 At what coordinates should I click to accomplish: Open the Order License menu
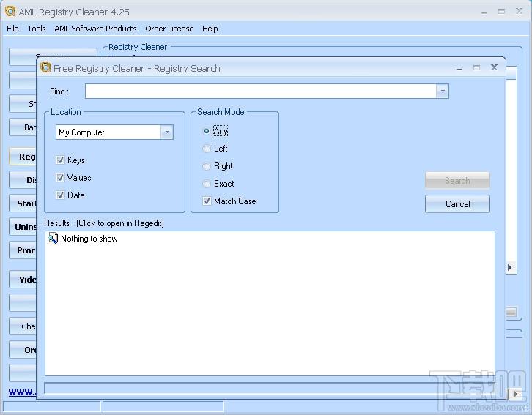169,29
